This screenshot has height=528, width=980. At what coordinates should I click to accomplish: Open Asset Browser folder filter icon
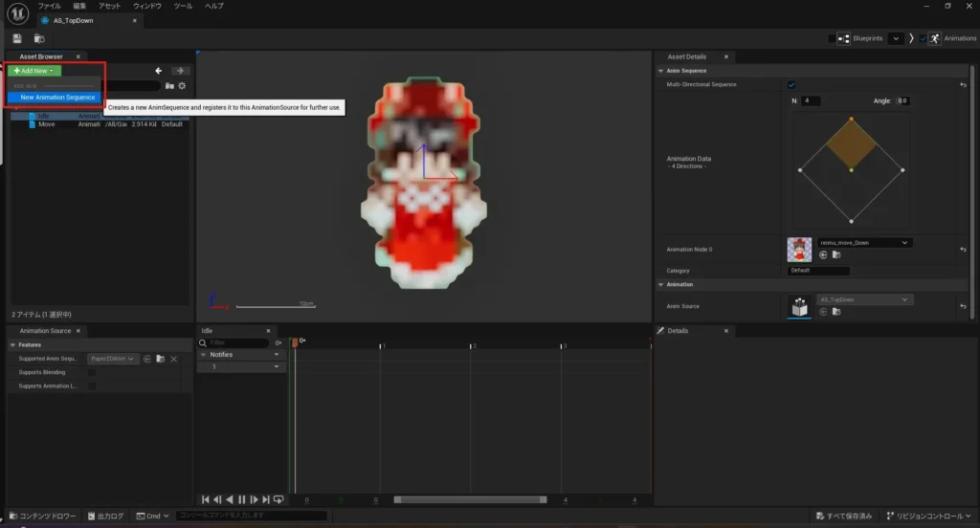[169, 85]
